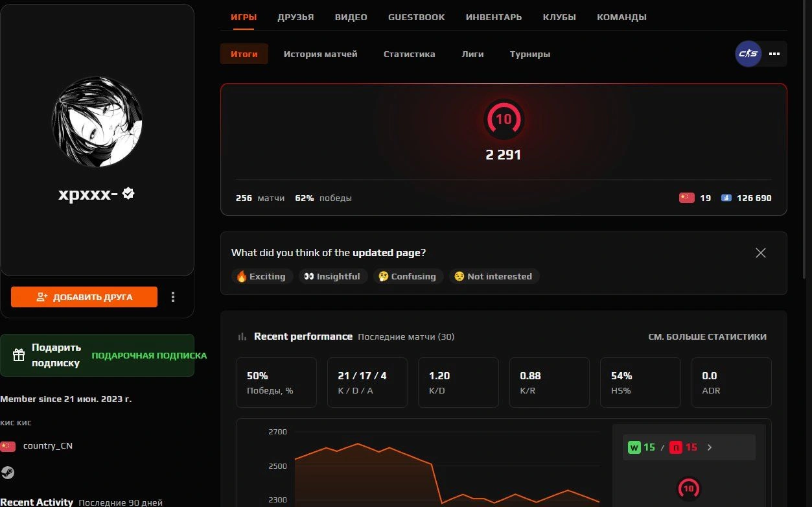Click the 1.20 K/D stat card
The width and height of the screenshot is (812, 507).
[x=458, y=383]
